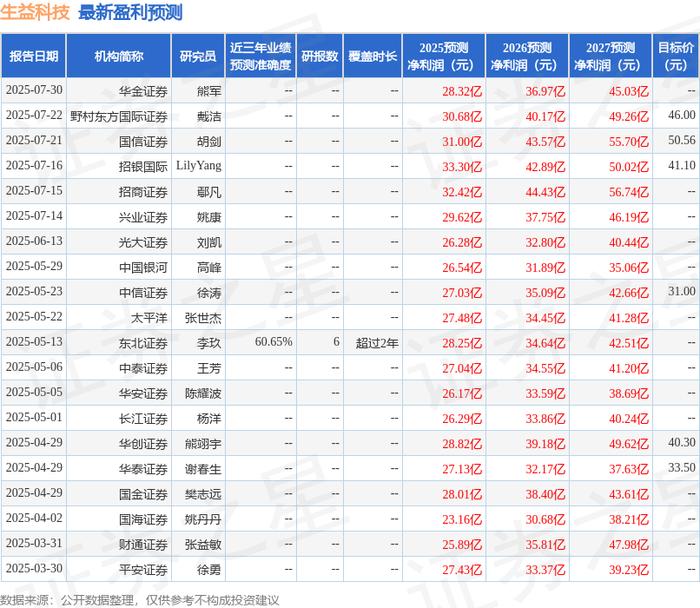The image size is (700, 608).
Task: Click the 数据来源 footnote text
Action: 140,600
